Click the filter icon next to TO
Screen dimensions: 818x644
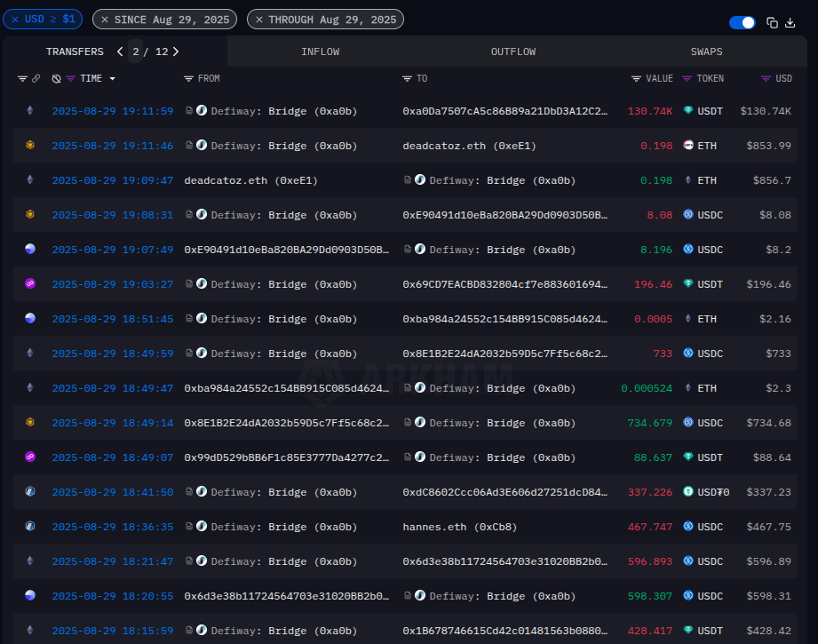tap(407, 79)
